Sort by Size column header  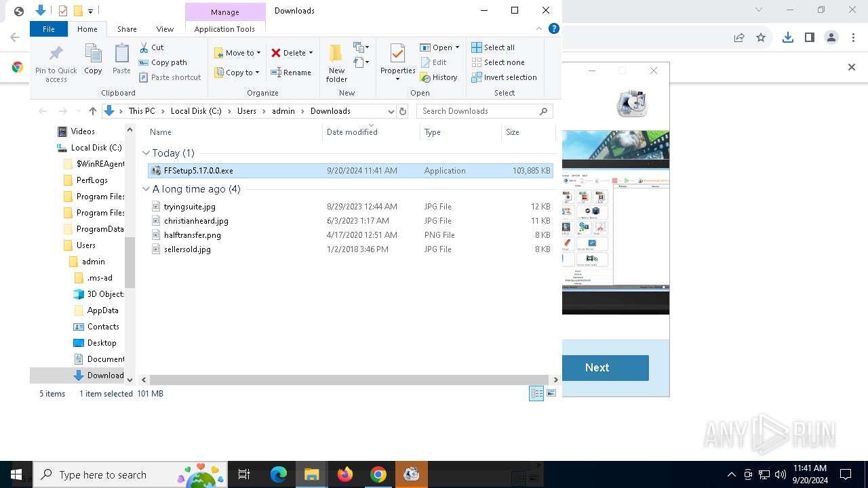[528, 132]
